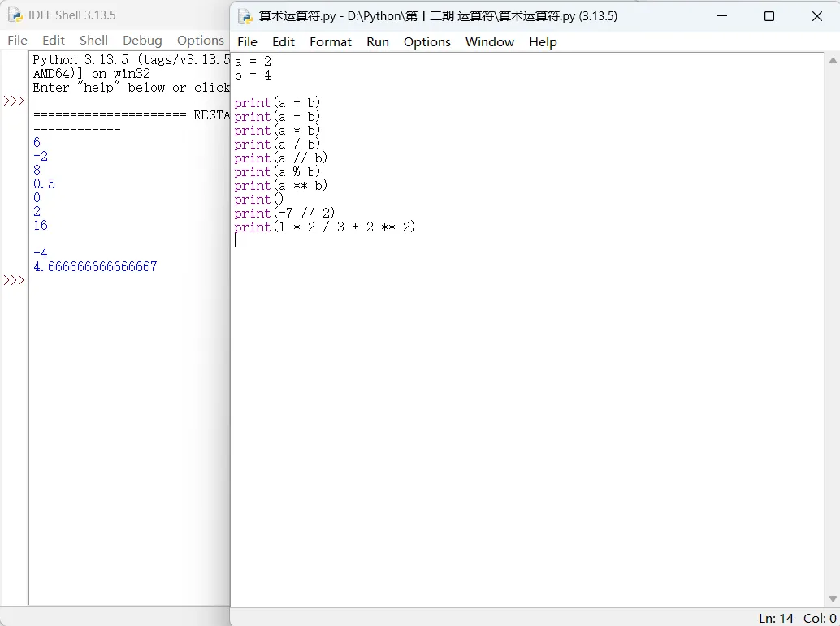Open the Shell menu in IDLE Shell
This screenshot has height=626, width=840.
click(x=93, y=40)
